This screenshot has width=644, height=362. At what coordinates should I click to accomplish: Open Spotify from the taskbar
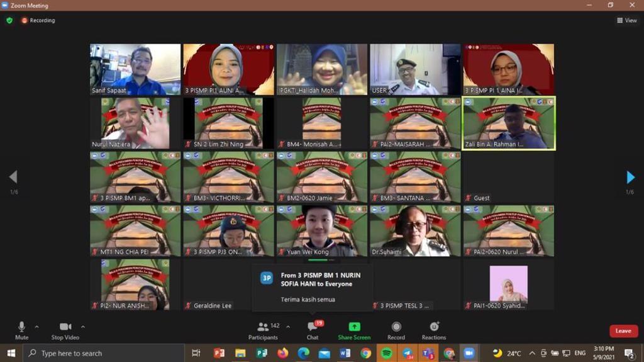point(386,353)
